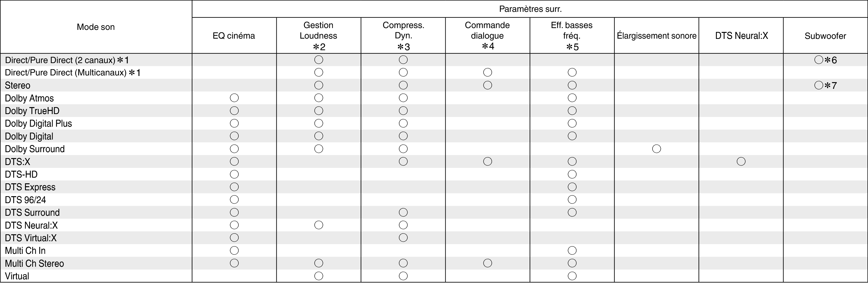Select Multi Ch Stereo Commande dialogue circle
Screen dimensions: 868x285
click(x=488, y=263)
